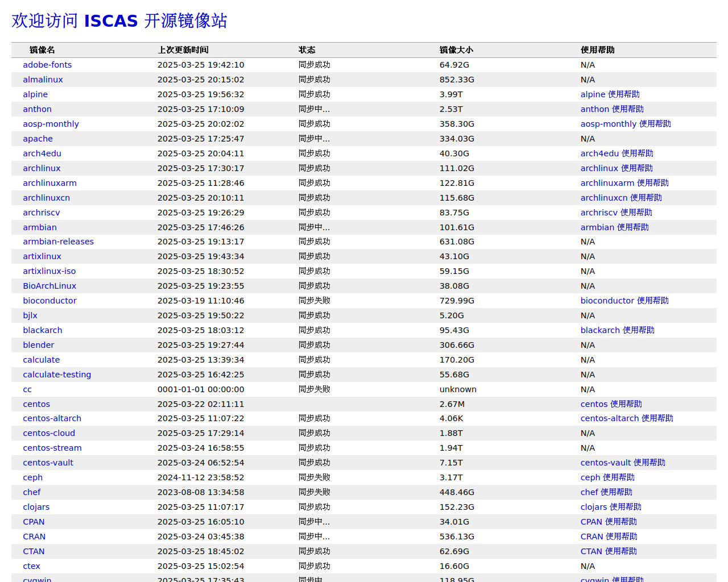Open the artixlinux mirror link
The image size is (728, 582).
[42, 256]
